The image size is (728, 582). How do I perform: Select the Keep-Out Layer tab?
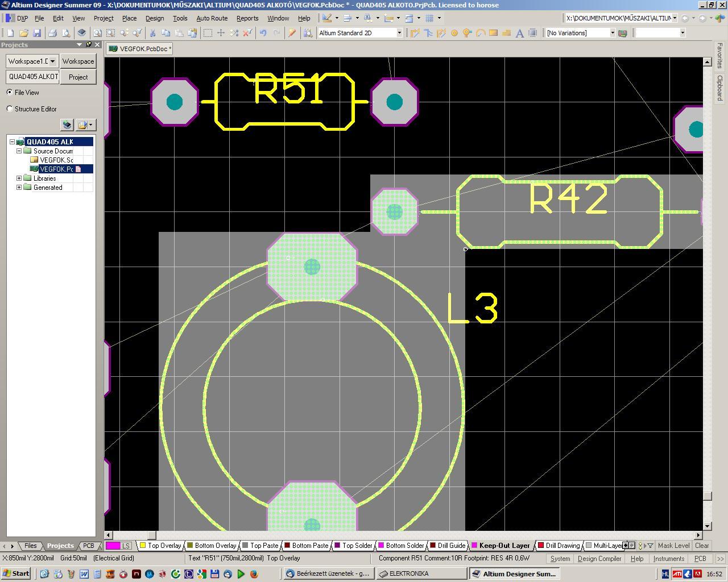500,546
